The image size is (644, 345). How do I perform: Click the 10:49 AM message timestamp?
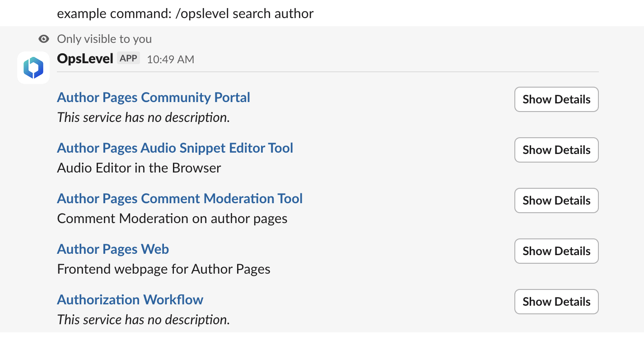(171, 59)
